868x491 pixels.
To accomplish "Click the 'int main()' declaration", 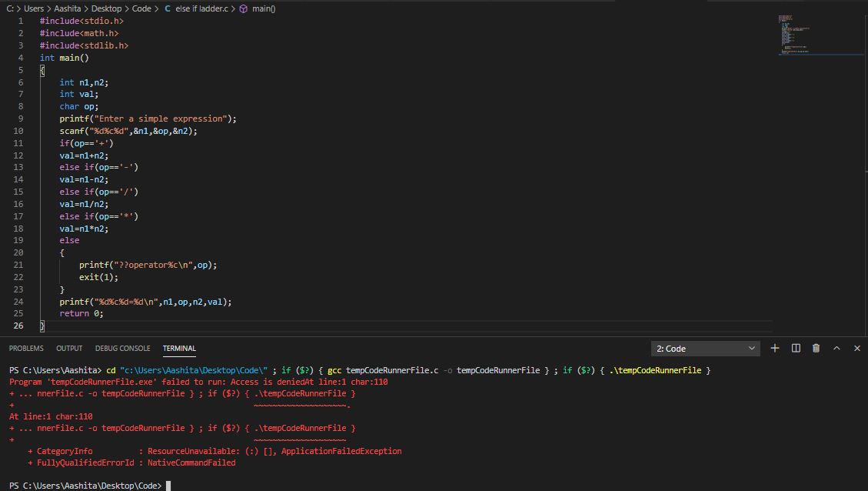I will point(65,58).
